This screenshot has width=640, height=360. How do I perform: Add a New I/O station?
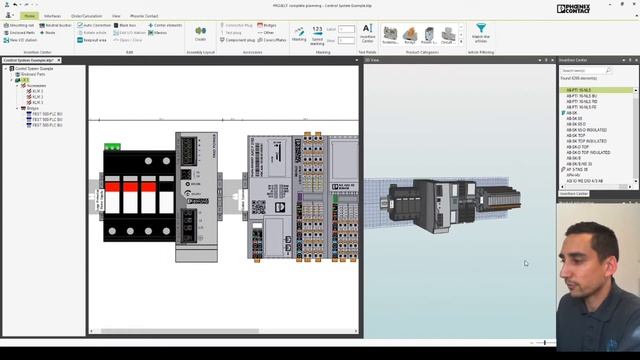tap(20, 40)
